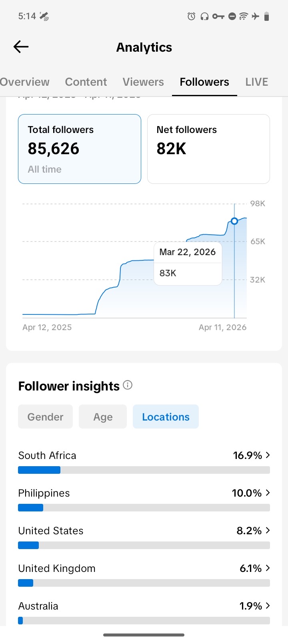This screenshot has width=288, height=644.
Task: Tap the alarm clock status icon
Action: point(192,16)
